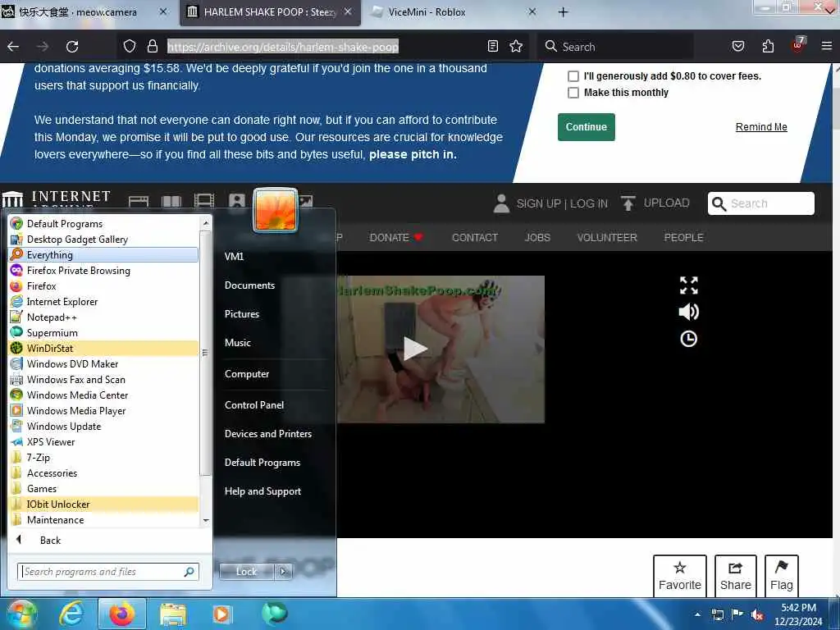Open XPS Viewer from the list
The height and width of the screenshot is (630, 840).
tap(103, 442)
